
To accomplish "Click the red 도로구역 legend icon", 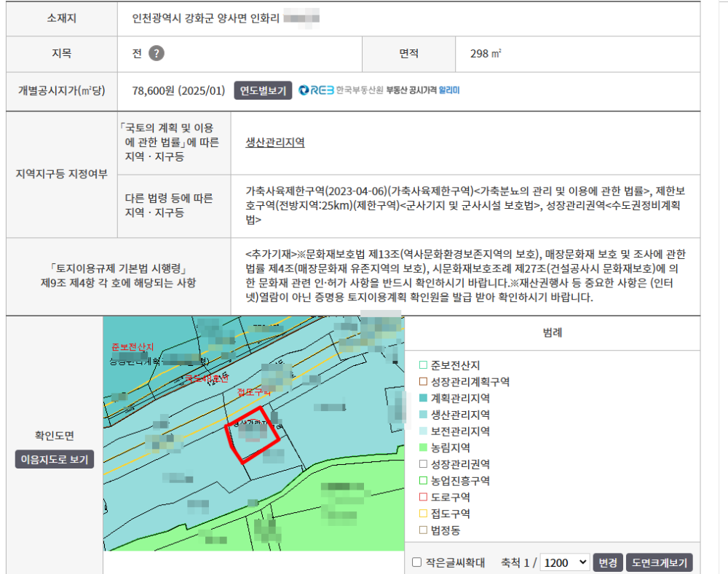I will pos(422,498).
